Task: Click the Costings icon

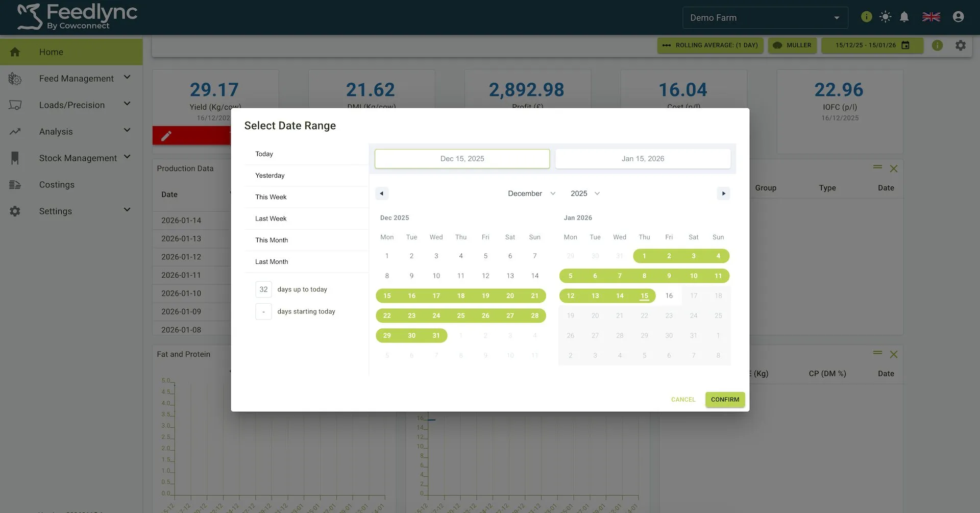Action: [15, 185]
